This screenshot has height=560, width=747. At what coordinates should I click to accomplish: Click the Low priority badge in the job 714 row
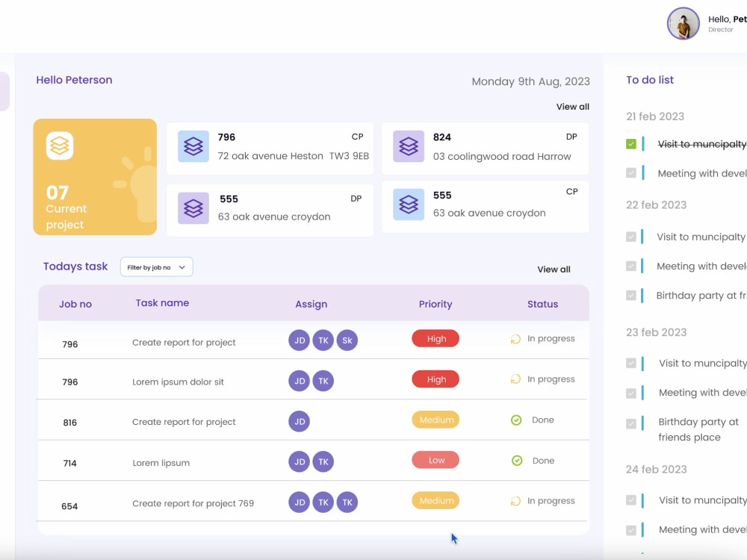(x=436, y=460)
